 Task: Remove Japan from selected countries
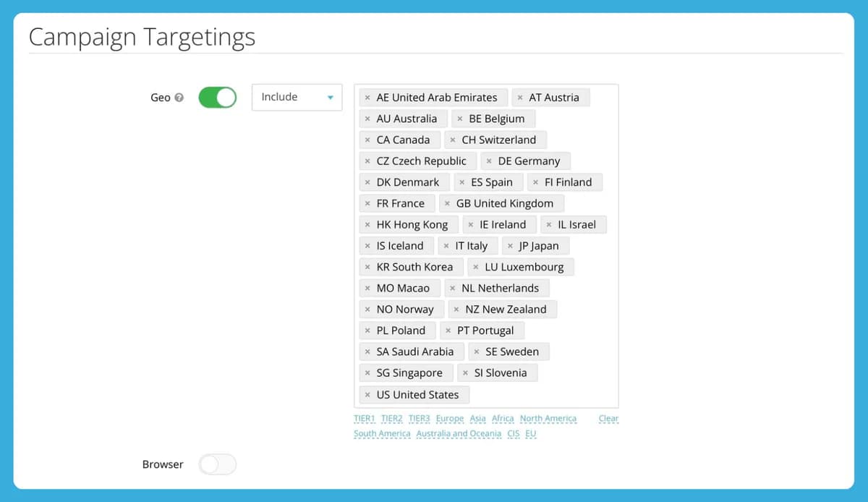(x=510, y=246)
